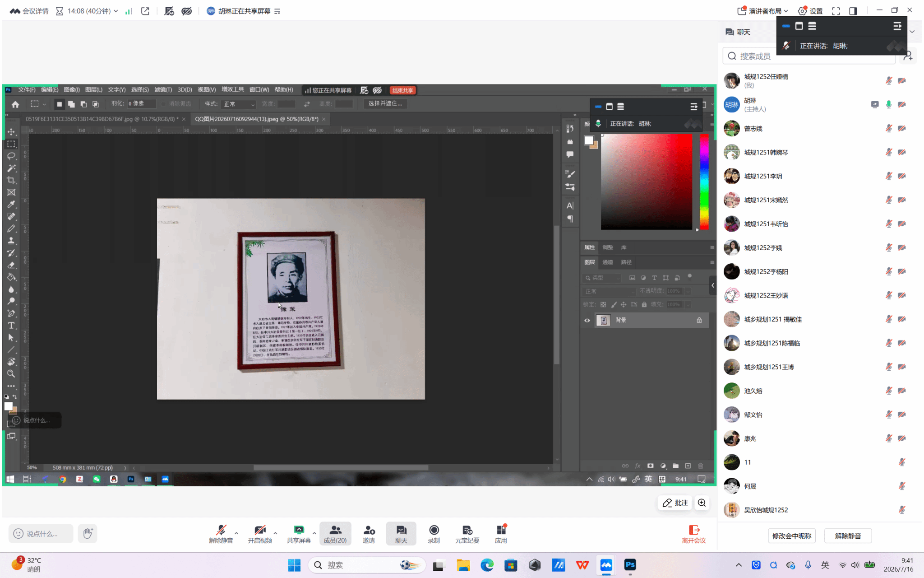Click the rainbow hue slider strip

pos(704,182)
